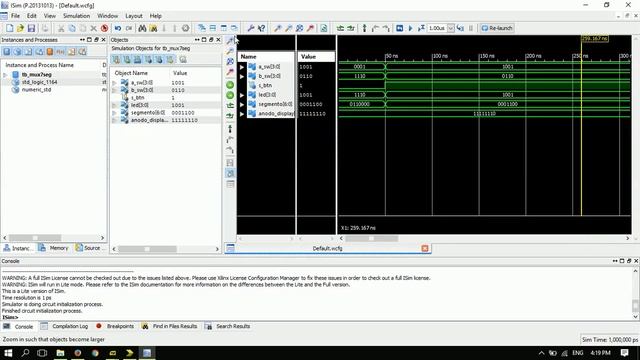The image size is (640, 360).
Task: Toggle first object filter icon in Objects panel
Action: click(116, 60)
